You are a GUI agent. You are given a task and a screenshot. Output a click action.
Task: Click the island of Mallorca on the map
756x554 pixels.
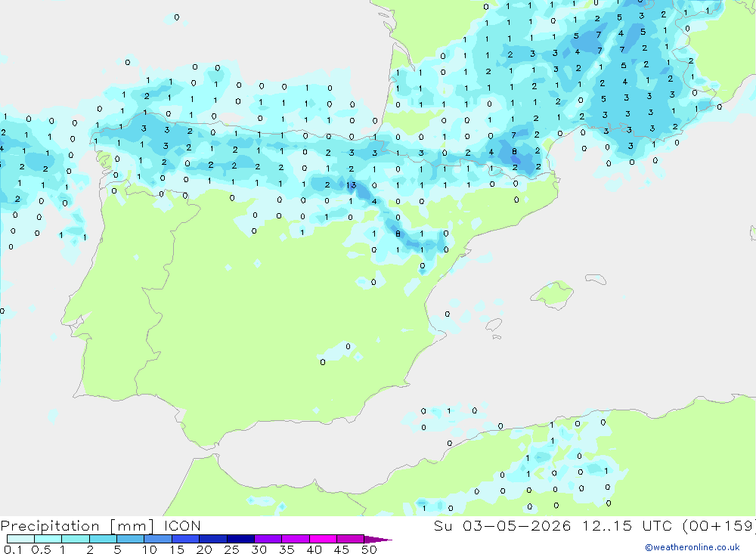553,294
